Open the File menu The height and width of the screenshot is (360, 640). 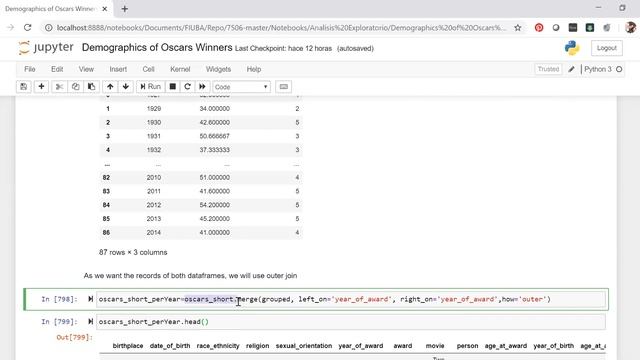click(x=30, y=69)
